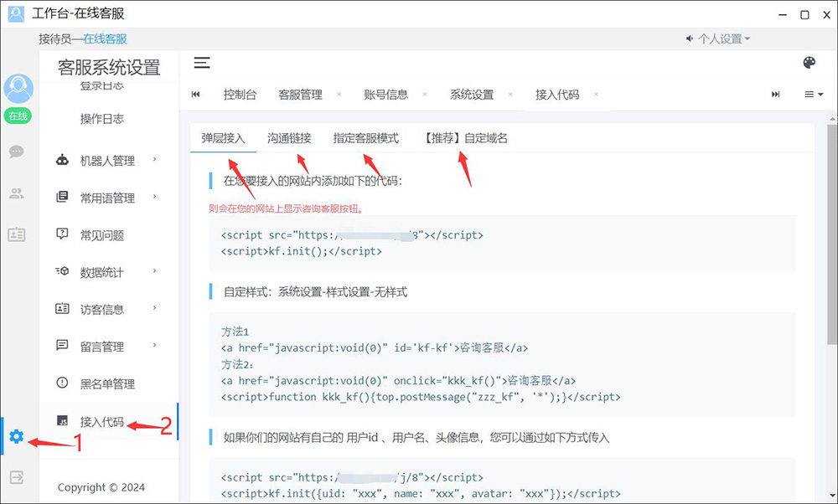Open the theme color palette icon

809,63
